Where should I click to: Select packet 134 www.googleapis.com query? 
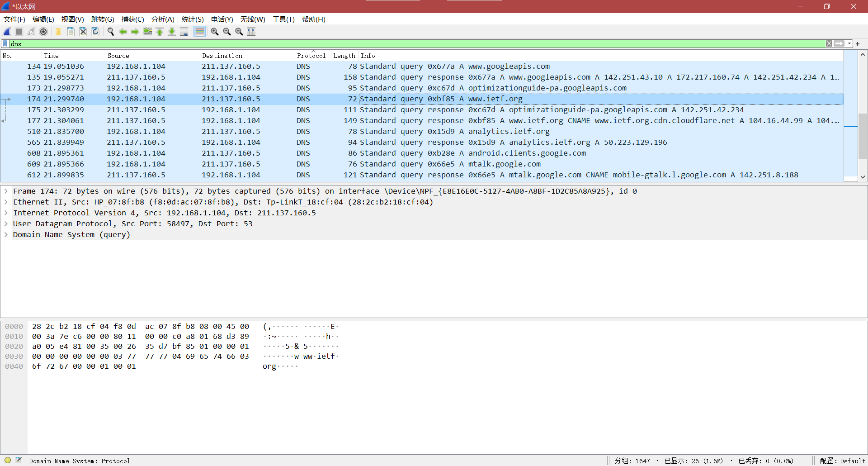pyautogui.click(x=422, y=67)
